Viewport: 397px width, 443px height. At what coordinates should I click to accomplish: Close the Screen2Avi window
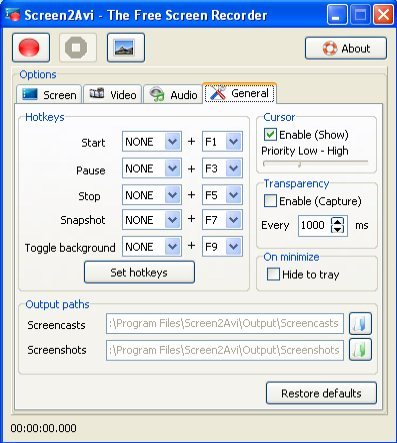point(383,15)
